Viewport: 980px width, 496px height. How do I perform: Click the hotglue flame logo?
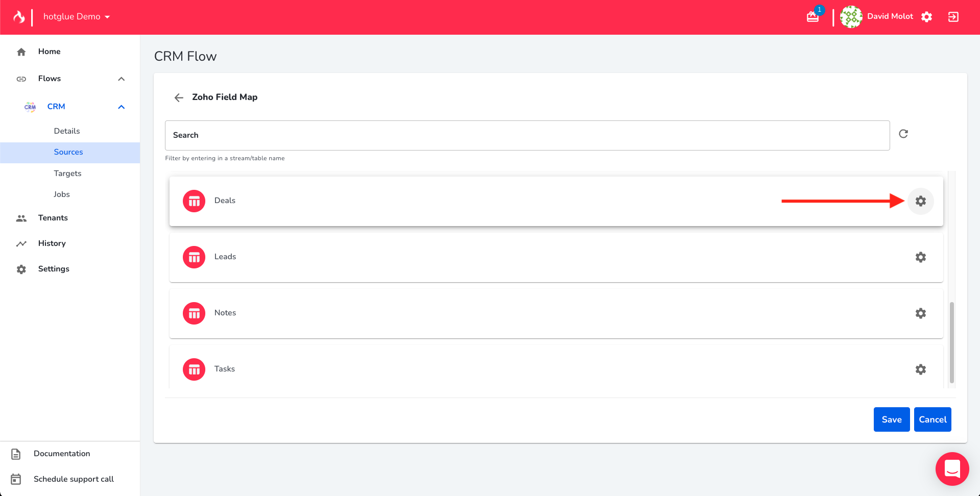pos(19,17)
